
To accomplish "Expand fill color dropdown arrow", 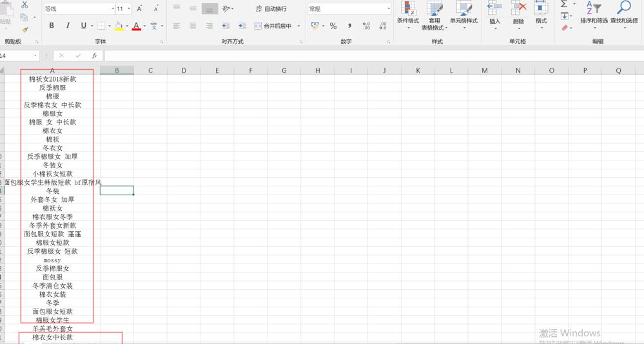I will (x=127, y=26).
